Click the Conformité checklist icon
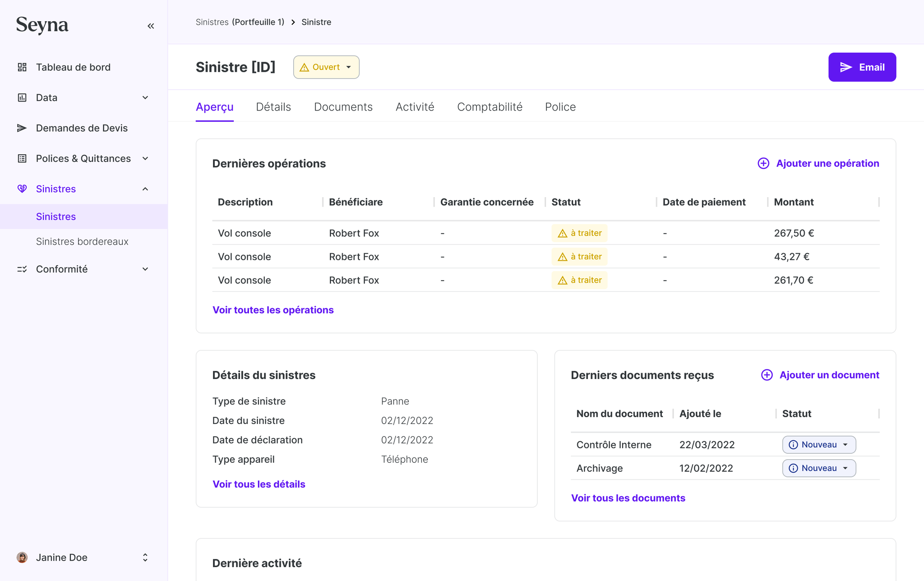 22,269
